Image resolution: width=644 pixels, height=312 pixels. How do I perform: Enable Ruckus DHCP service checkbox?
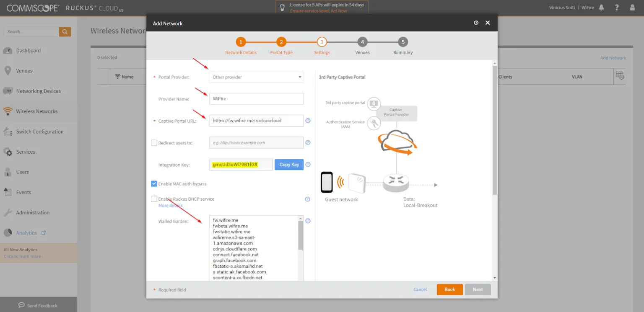(154, 199)
